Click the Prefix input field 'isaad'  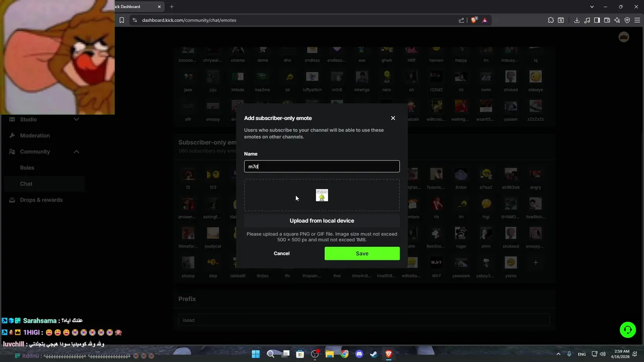coord(364,320)
